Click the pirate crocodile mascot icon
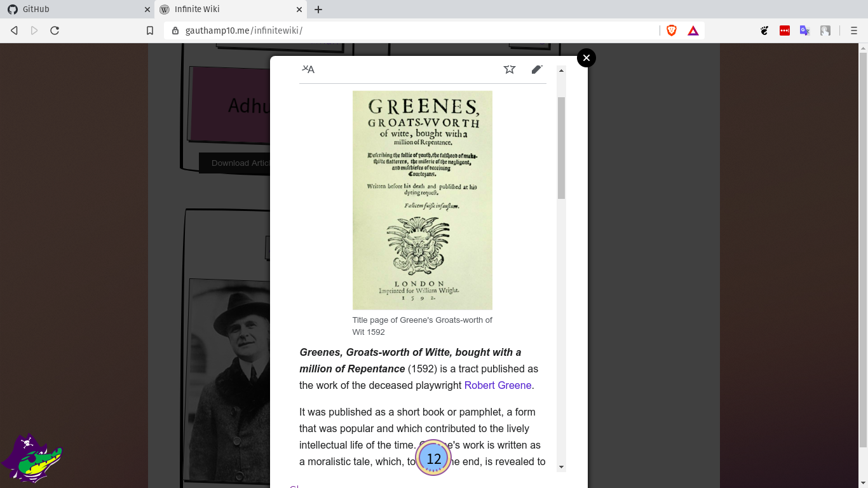868x488 pixels. [32, 457]
